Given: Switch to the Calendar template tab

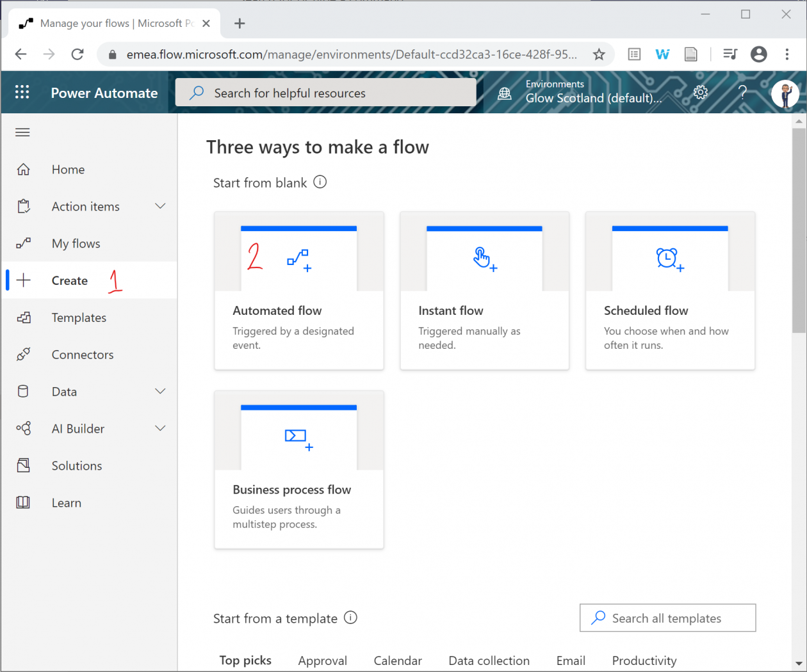Looking at the screenshot, I should (398, 660).
